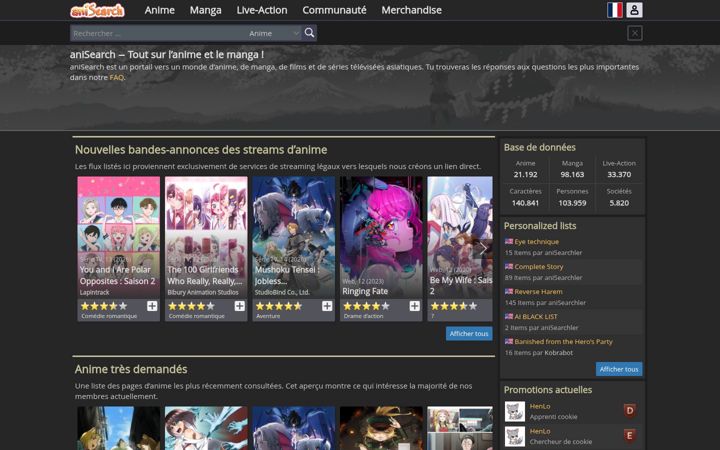Click flag icon beside Complete Story list
This screenshot has height=450, width=720.
(509, 266)
